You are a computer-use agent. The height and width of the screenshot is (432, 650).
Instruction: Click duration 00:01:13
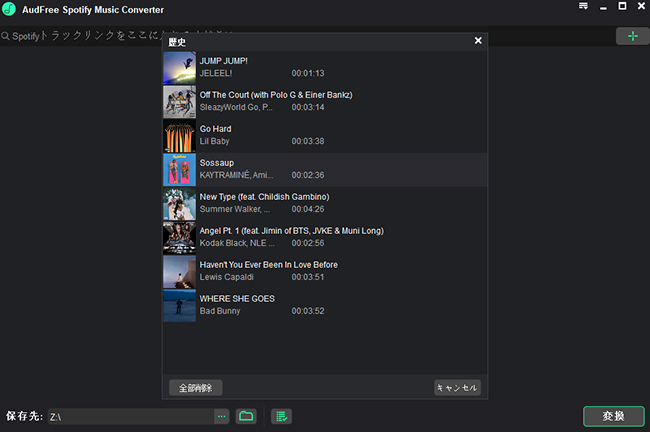[308, 73]
